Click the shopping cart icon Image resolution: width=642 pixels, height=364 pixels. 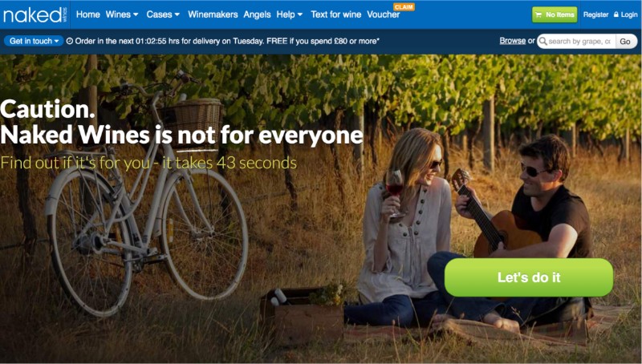[538, 14]
